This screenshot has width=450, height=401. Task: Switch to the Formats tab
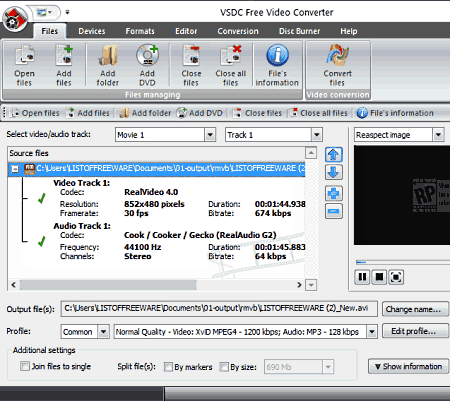pyautogui.click(x=140, y=31)
